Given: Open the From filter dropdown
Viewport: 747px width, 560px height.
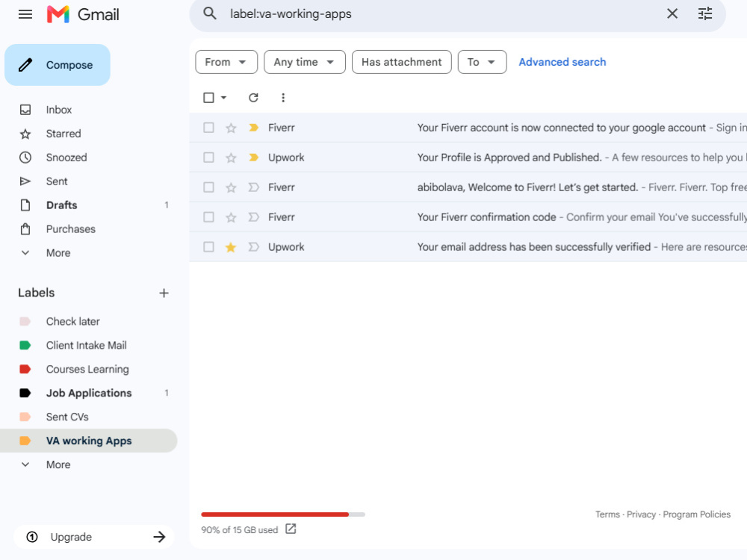Looking at the screenshot, I should pyautogui.click(x=226, y=62).
